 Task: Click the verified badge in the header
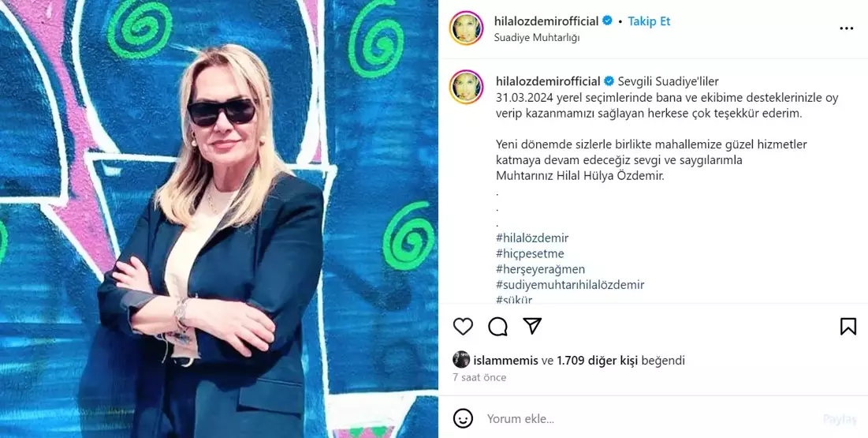pyautogui.click(x=607, y=21)
